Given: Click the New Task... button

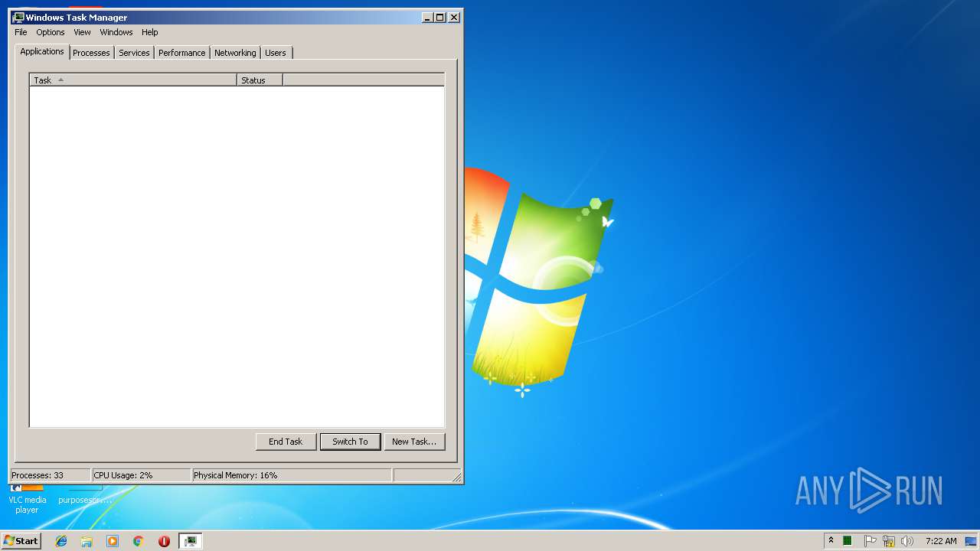Looking at the screenshot, I should [x=414, y=442].
